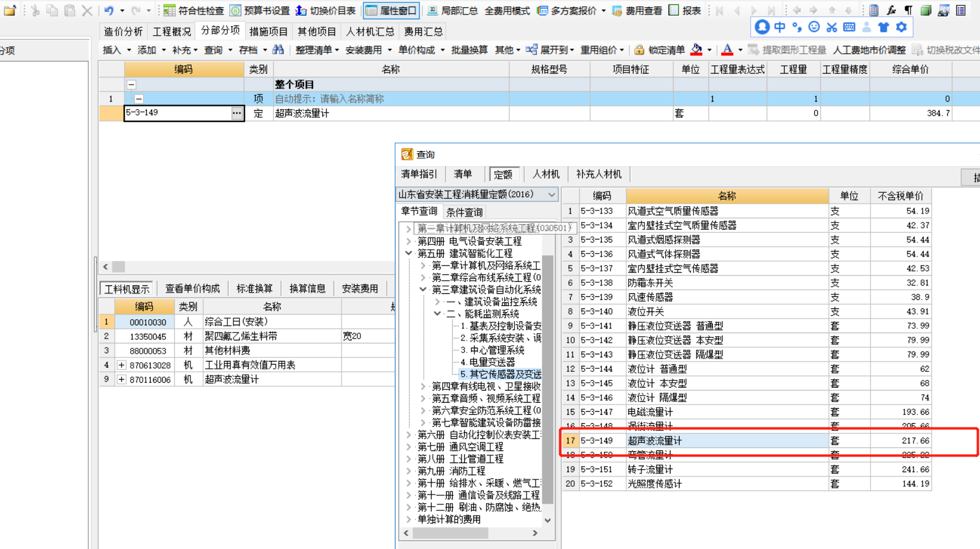Open the 报表 report button

pyautogui.click(x=685, y=10)
